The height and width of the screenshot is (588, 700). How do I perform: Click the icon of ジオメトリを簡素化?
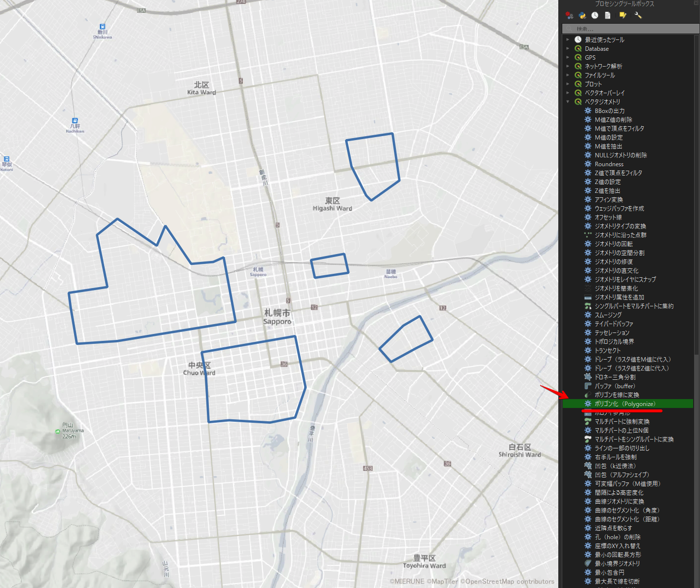pos(588,288)
